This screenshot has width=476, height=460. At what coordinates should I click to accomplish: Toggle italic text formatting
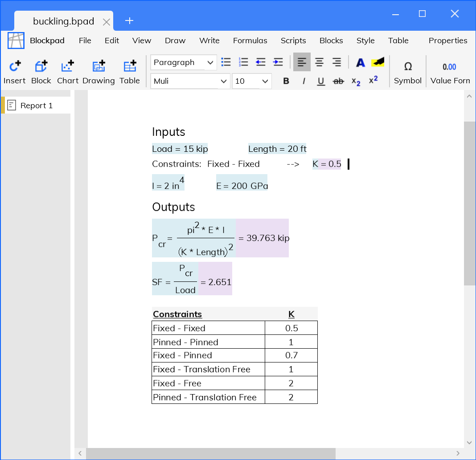(x=304, y=81)
